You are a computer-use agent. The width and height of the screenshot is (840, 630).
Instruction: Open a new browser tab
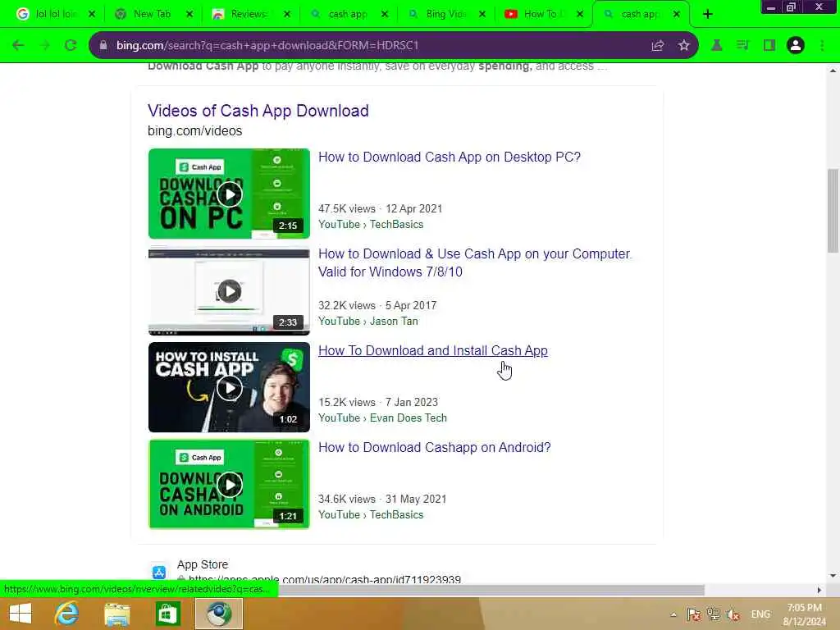coord(708,15)
